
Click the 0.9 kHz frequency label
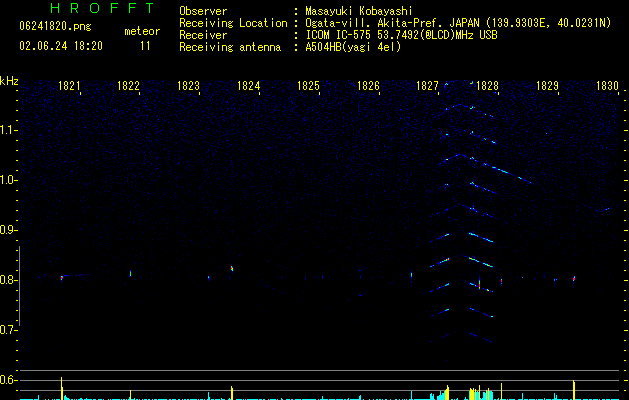tap(8, 230)
